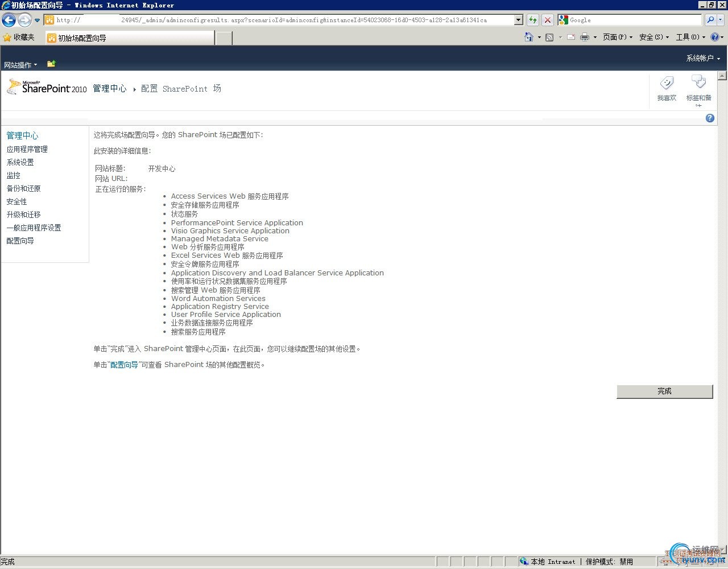728x569 pixels.
Task: Click Visio Graphics Service Application list item
Action: click(x=230, y=230)
